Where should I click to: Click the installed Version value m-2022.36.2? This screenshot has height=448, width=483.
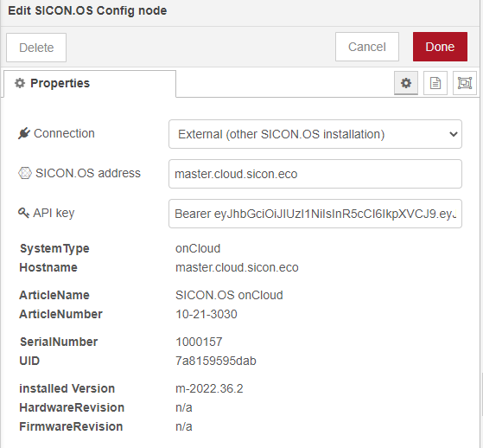209,388
